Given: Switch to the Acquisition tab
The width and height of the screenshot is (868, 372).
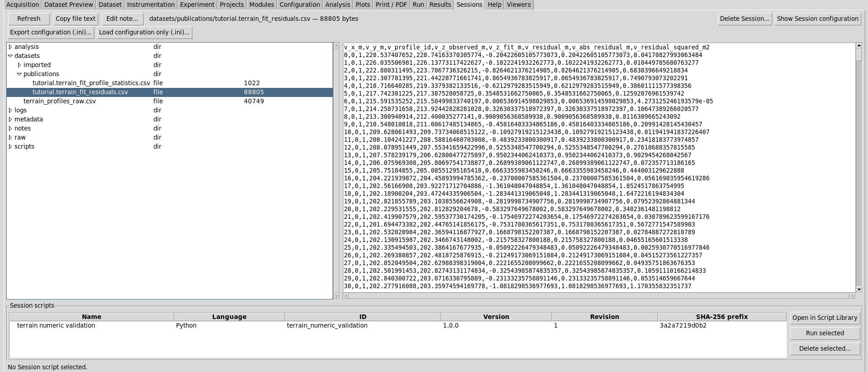Looking at the screenshot, I should tap(22, 5).
